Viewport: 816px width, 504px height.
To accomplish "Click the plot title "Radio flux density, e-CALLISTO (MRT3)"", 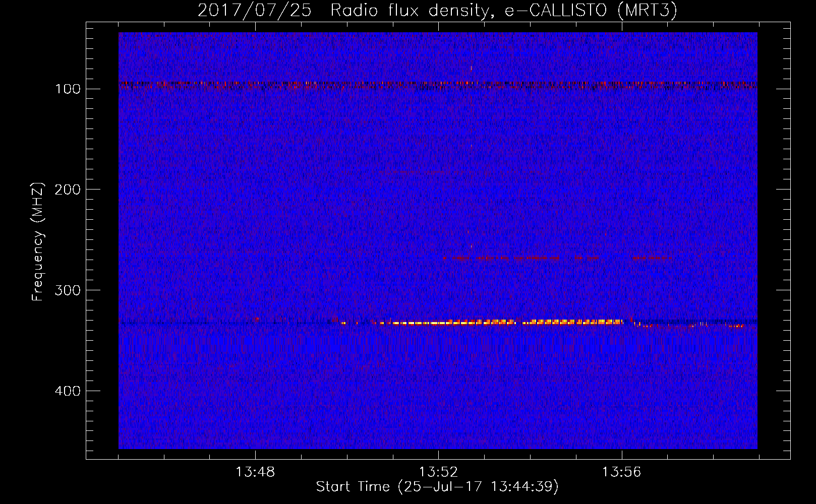I will pos(504,10).
